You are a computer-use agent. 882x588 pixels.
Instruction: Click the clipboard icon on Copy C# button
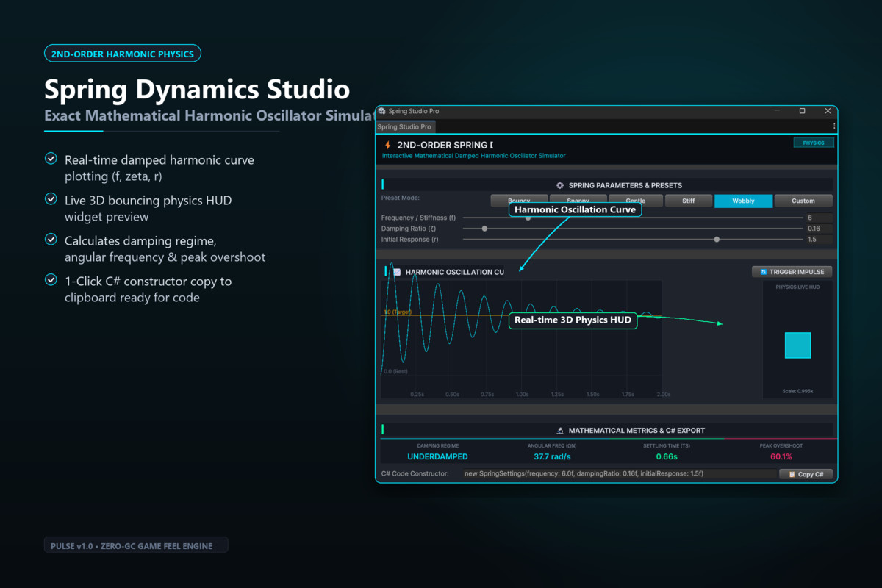[x=792, y=474]
